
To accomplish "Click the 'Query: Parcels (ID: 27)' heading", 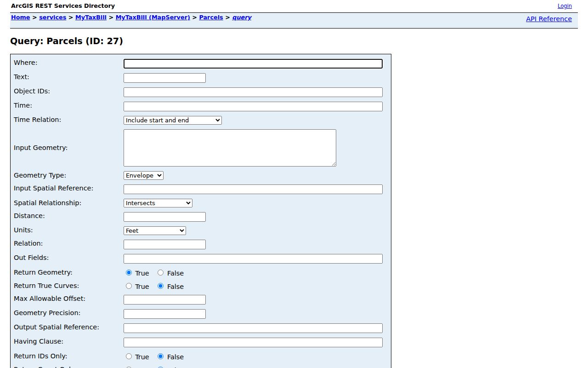I will 67,41.
